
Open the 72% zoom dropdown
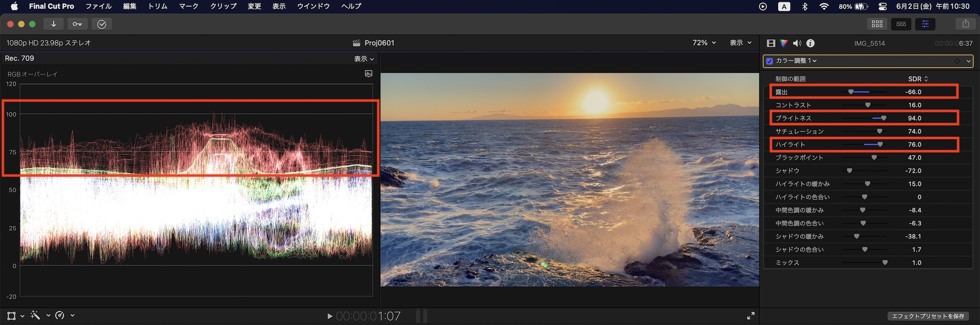pos(704,43)
